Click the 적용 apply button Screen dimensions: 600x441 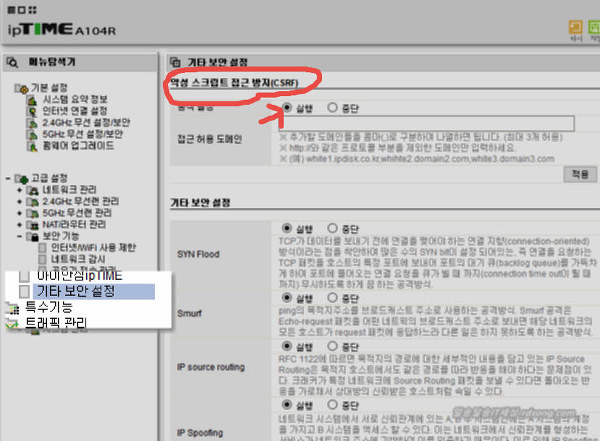tap(579, 173)
